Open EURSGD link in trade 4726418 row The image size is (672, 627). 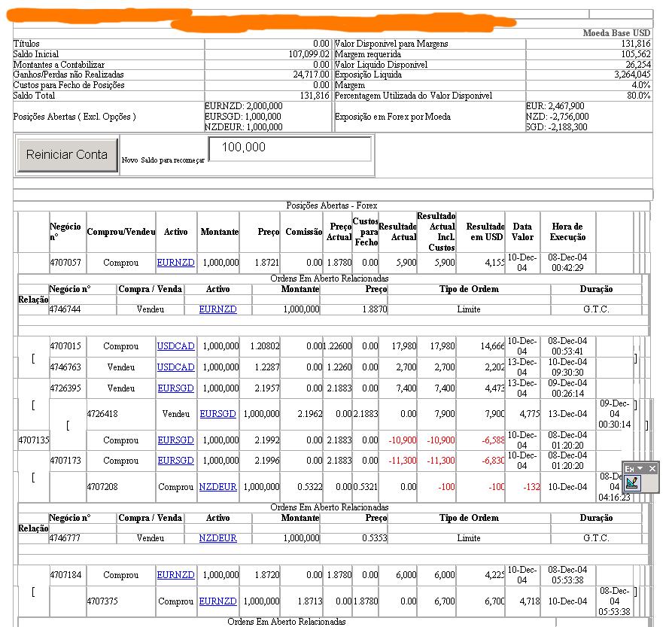pos(217,414)
